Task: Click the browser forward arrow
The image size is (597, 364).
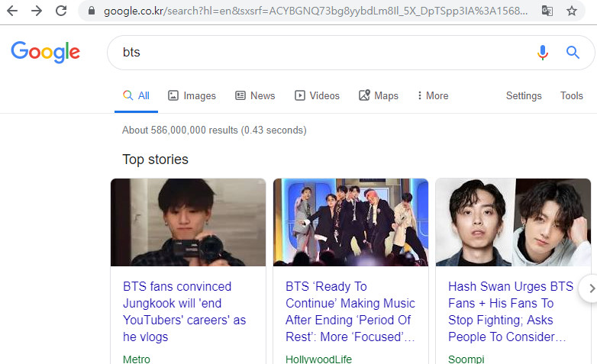Action: (x=37, y=11)
